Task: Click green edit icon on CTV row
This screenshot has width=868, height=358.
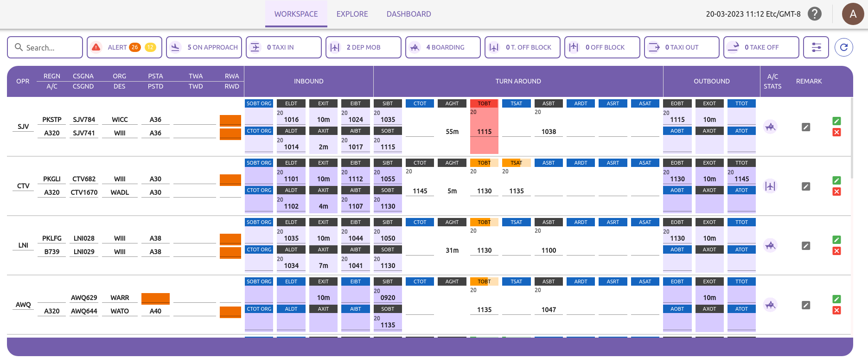Action: 836,180
